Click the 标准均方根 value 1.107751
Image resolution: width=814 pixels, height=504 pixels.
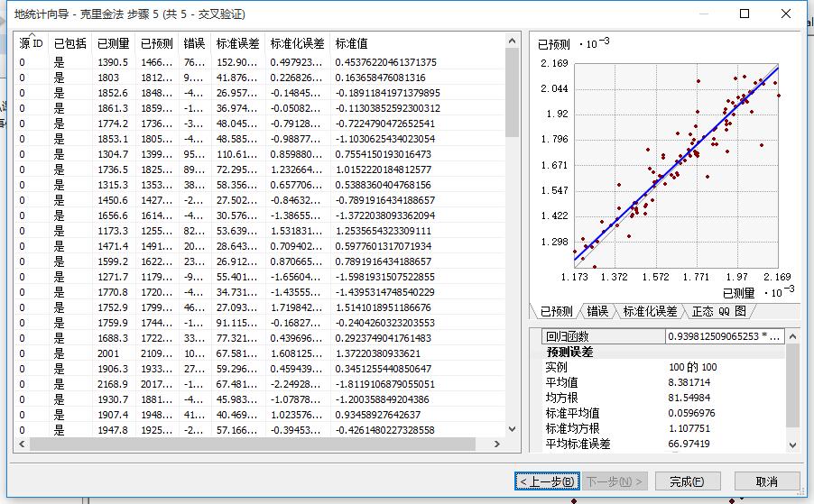(689, 428)
